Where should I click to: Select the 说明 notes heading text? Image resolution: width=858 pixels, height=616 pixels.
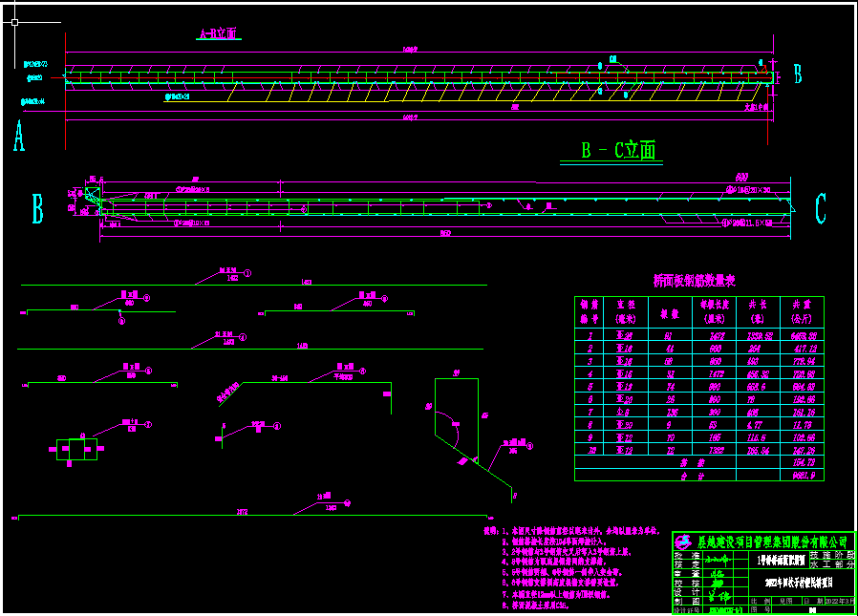pos(491,528)
